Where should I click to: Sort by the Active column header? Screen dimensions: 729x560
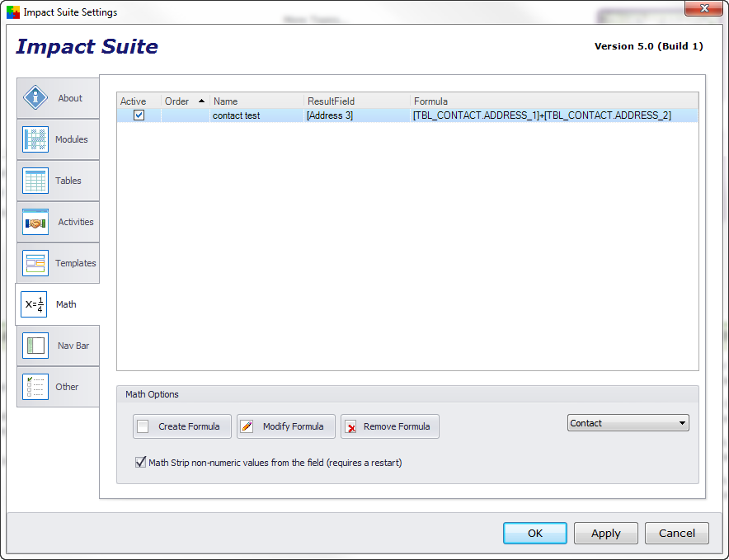[139, 101]
